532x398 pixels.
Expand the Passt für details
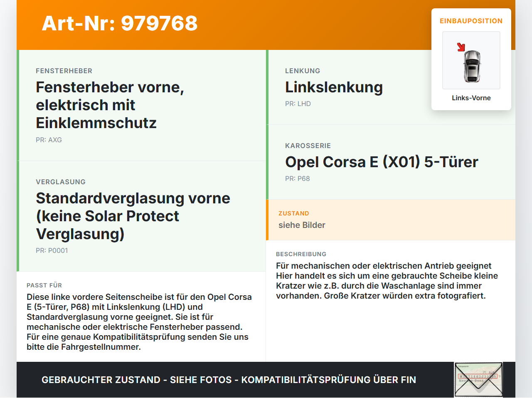44,285
